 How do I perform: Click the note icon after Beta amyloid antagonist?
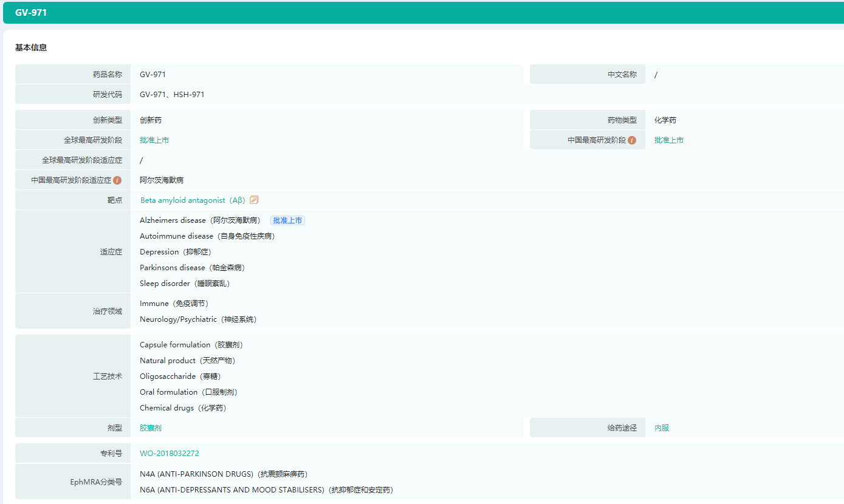point(255,200)
